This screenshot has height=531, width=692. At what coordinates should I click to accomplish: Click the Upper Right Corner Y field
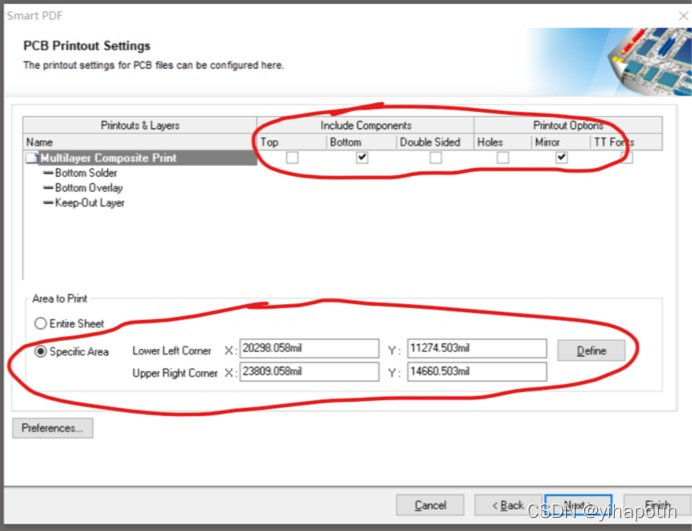pos(477,372)
